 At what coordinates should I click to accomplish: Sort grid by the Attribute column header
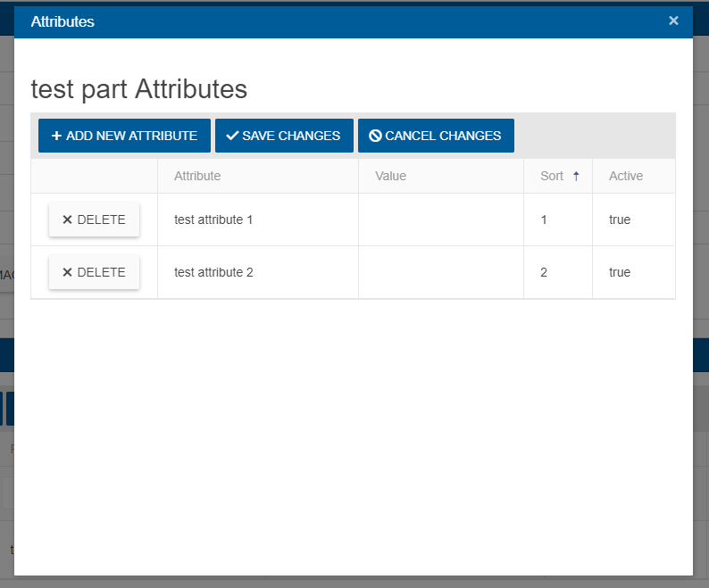(x=197, y=176)
